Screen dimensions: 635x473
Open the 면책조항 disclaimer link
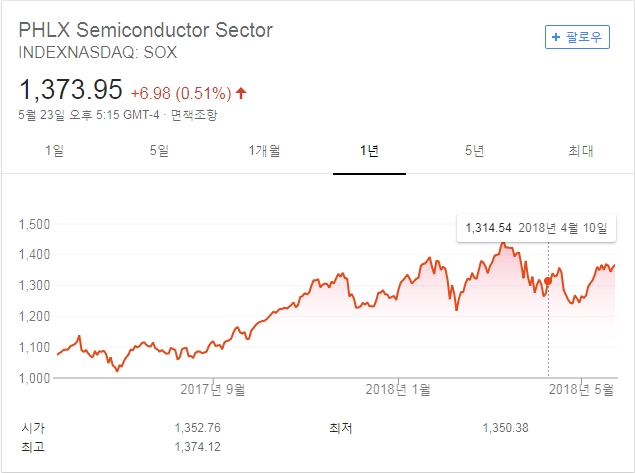click(x=194, y=114)
